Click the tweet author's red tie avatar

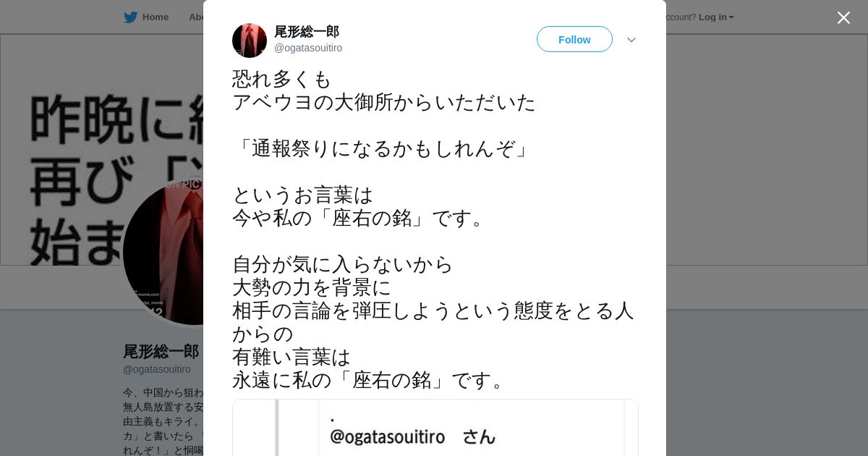coord(250,41)
